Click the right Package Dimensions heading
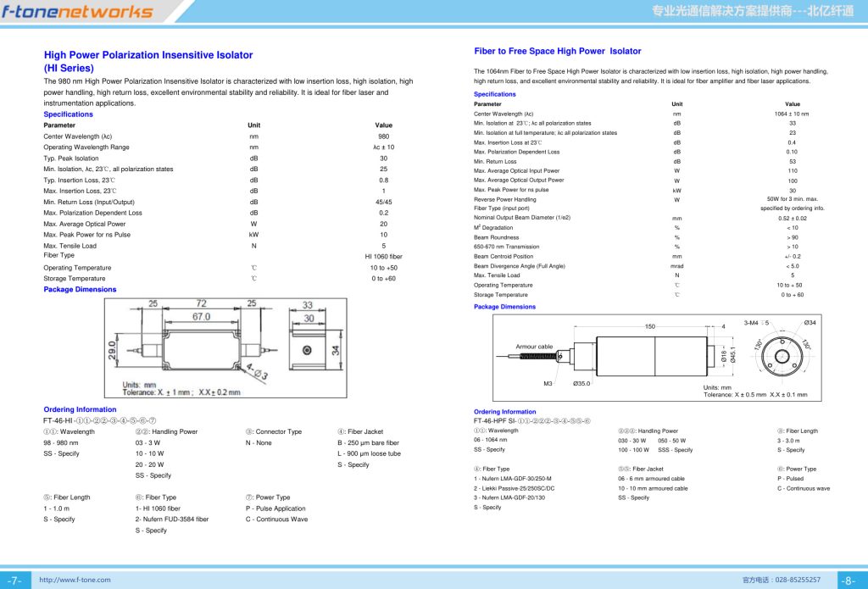The image size is (868, 589). click(504, 307)
